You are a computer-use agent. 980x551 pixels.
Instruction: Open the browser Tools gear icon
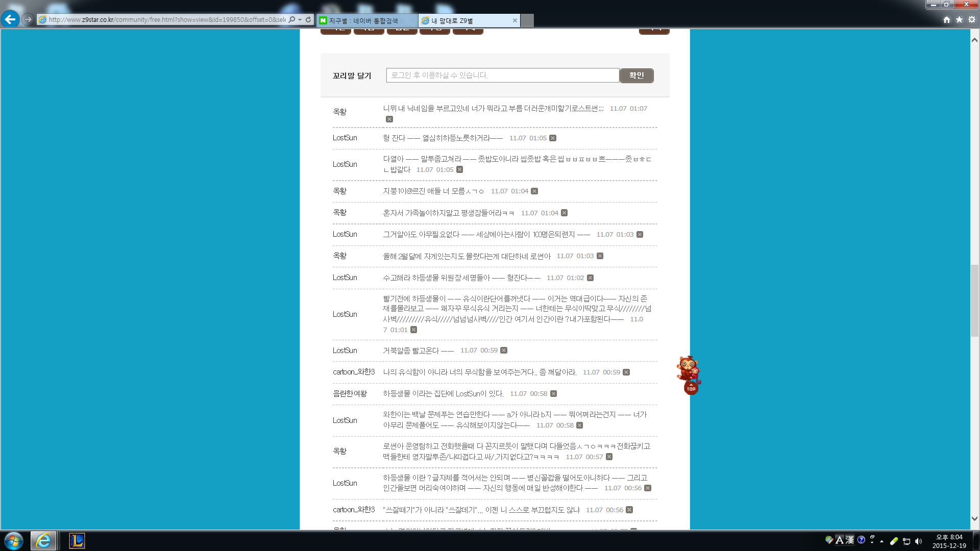point(972,20)
